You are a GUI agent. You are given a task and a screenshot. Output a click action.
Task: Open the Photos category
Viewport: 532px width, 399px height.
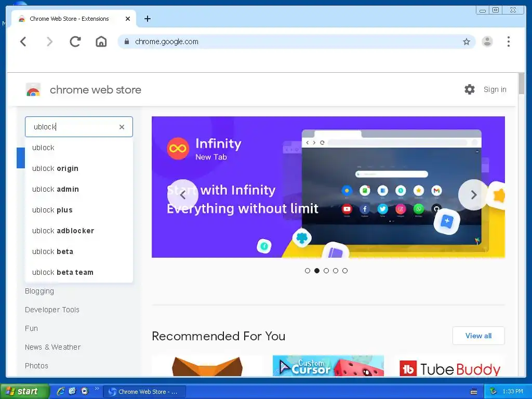point(36,366)
